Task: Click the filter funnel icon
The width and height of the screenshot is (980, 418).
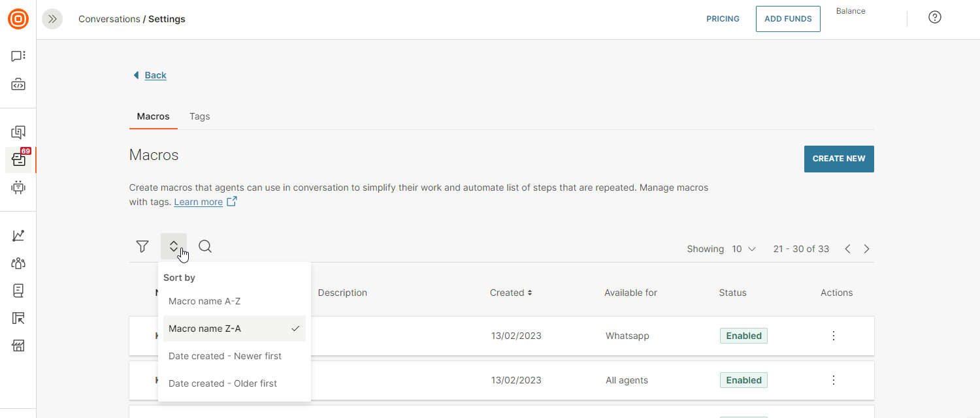Action: [x=142, y=246]
